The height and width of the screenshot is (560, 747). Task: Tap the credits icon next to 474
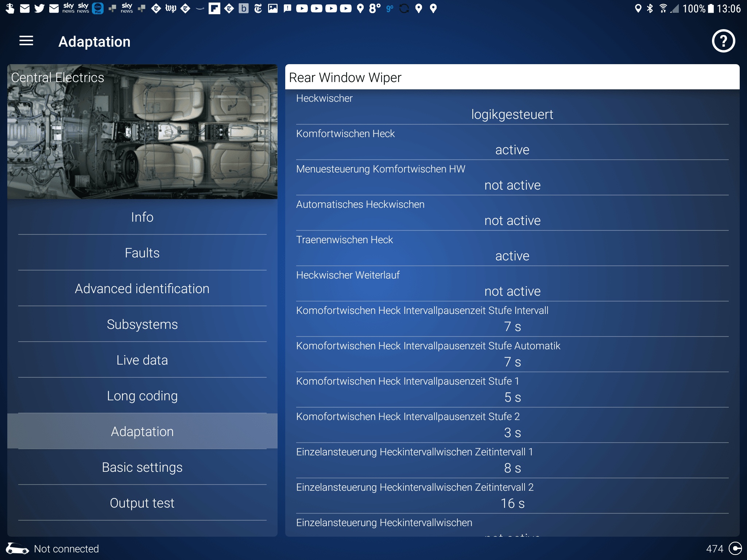[x=735, y=548]
